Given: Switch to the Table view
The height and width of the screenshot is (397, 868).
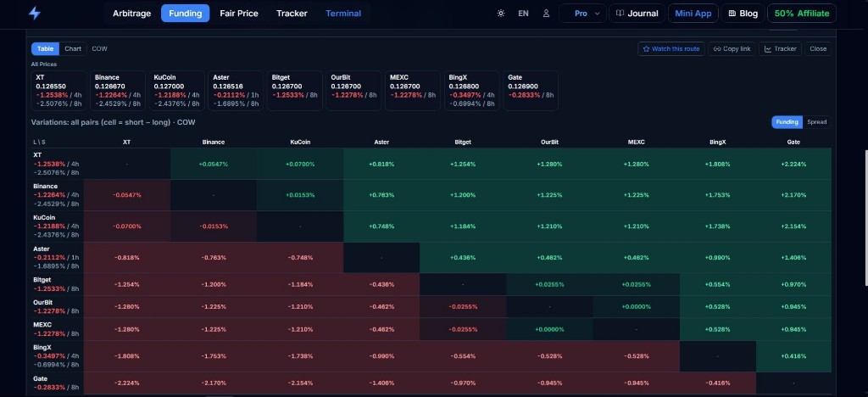Looking at the screenshot, I should coord(46,48).
